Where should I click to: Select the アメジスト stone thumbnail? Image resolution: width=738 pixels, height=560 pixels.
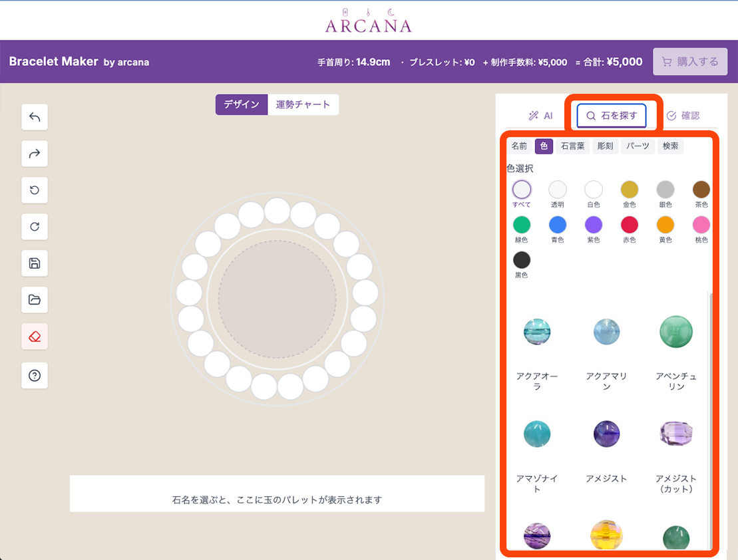pyautogui.click(x=606, y=434)
